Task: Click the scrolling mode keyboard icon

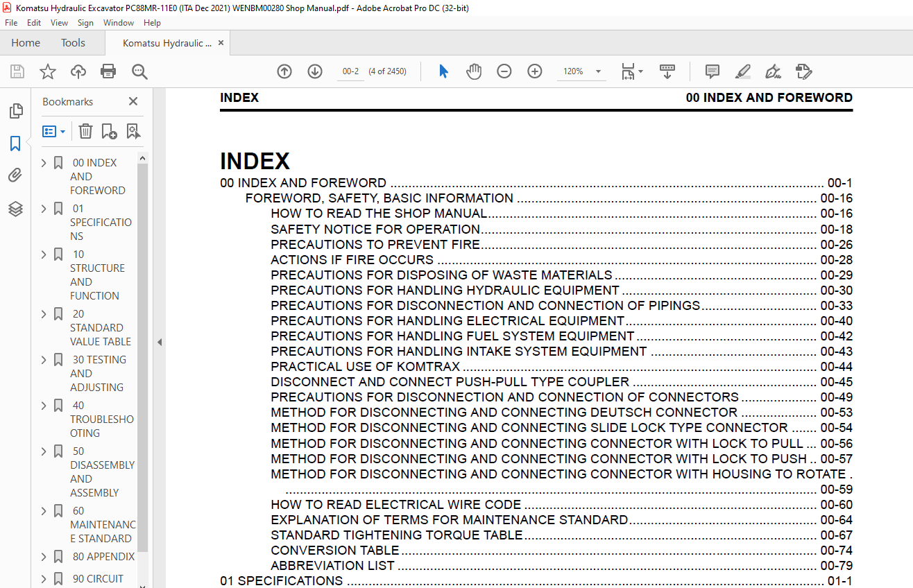Action: click(x=667, y=71)
